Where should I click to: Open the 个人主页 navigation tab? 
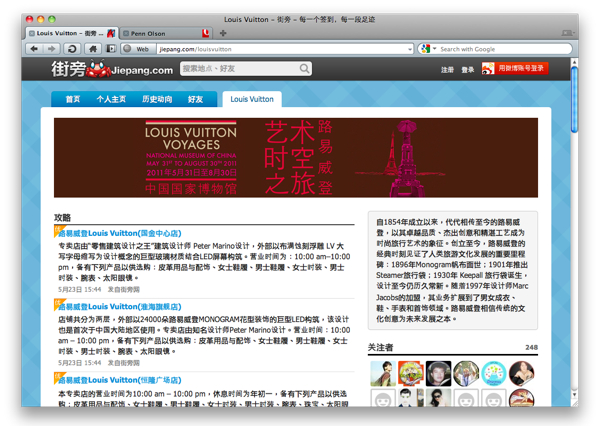(111, 100)
